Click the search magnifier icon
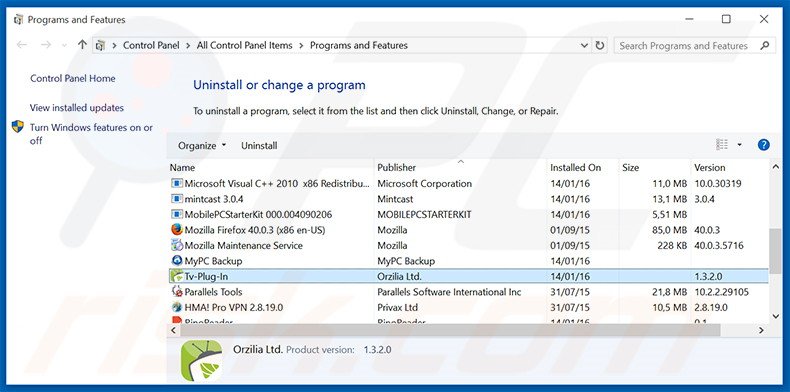790x392 pixels. coord(765,45)
